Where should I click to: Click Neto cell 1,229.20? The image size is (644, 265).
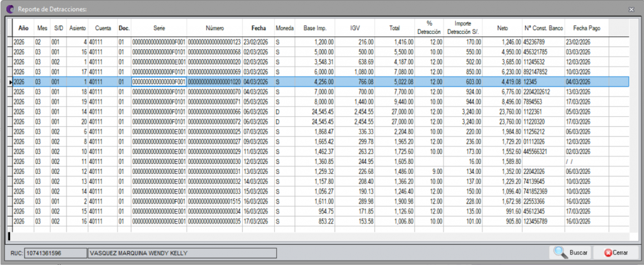[502, 181]
